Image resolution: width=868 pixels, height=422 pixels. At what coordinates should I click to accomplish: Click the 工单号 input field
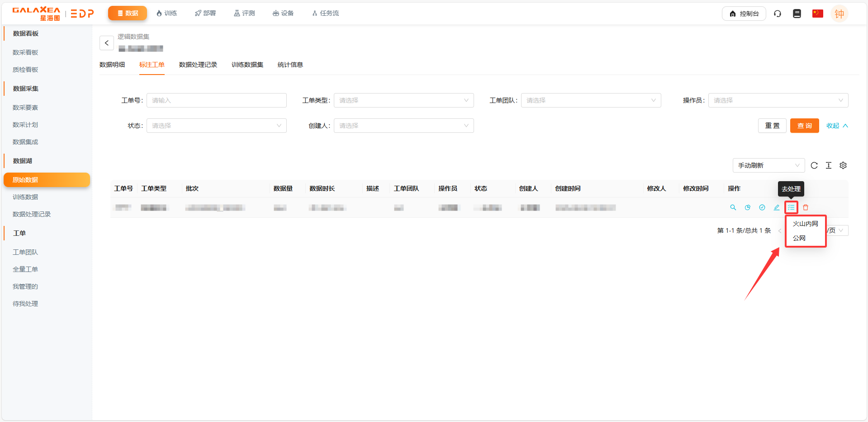pyautogui.click(x=216, y=100)
